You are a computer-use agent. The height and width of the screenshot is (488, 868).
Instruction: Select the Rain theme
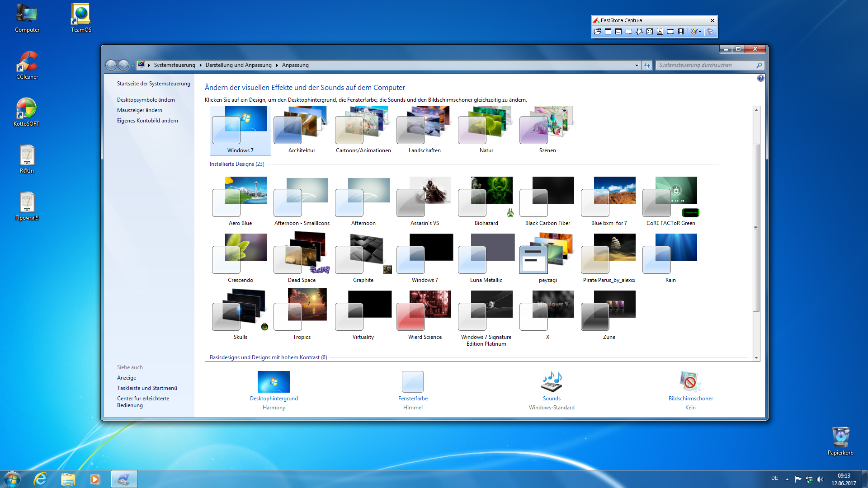[x=670, y=258]
